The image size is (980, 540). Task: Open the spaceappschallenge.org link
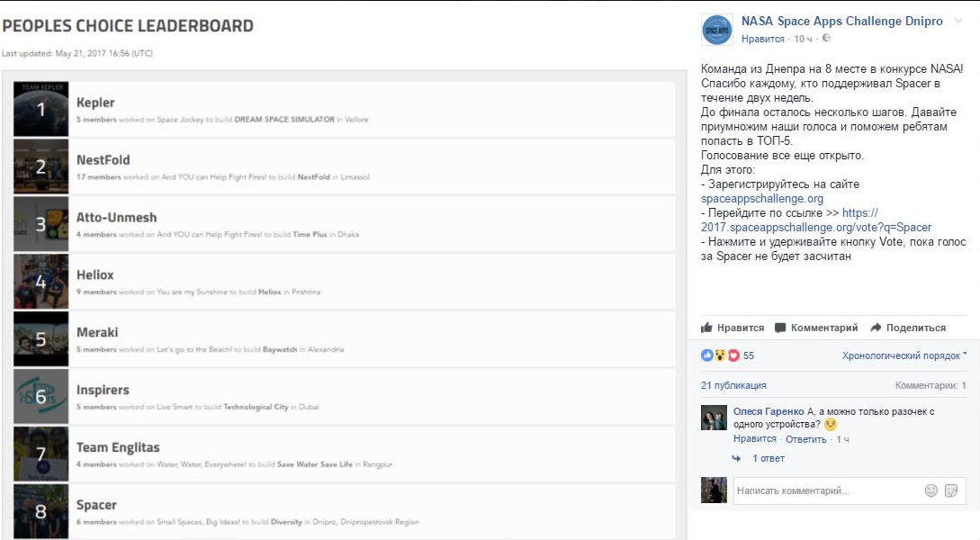762,199
